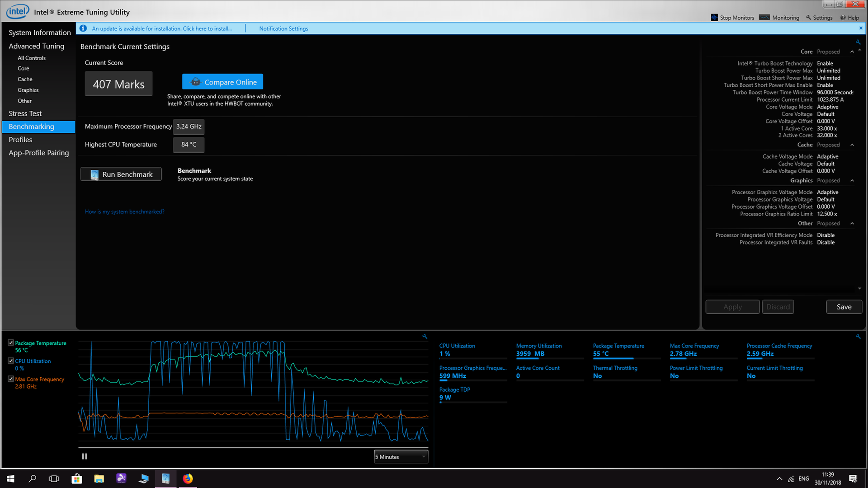Viewport: 868px width, 488px height.
Task: Open File Explorer from taskbar
Action: point(99,479)
